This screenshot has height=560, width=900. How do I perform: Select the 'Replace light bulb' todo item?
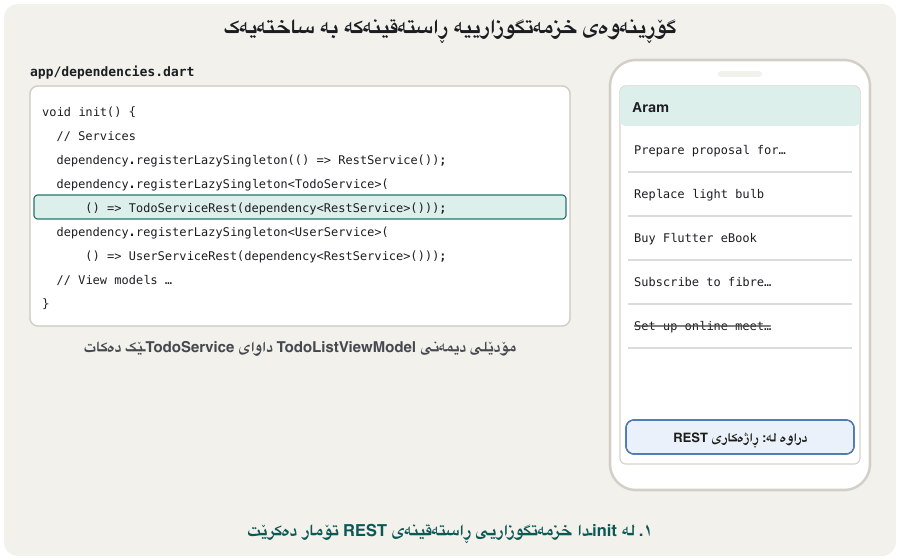point(739,194)
